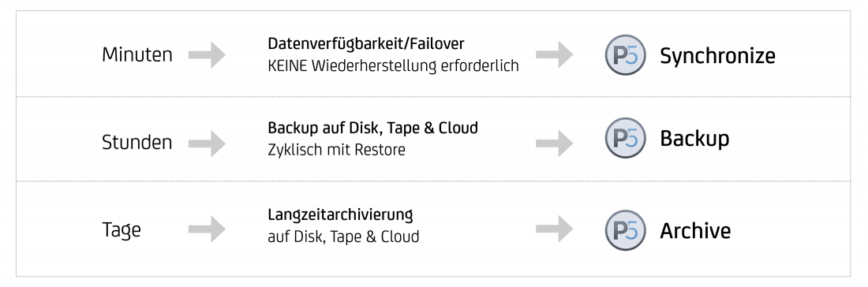Click the arrow pointing to Backup logo

pyautogui.click(x=554, y=143)
